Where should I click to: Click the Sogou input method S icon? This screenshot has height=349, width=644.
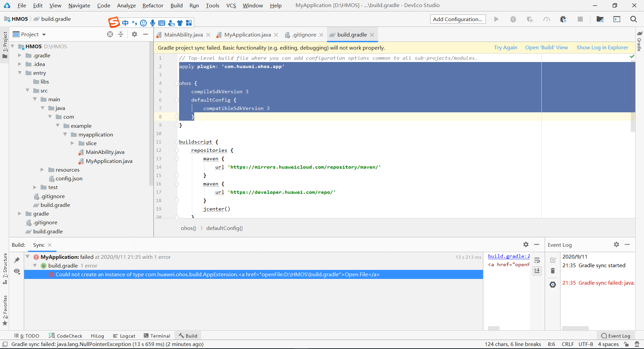click(114, 22)
